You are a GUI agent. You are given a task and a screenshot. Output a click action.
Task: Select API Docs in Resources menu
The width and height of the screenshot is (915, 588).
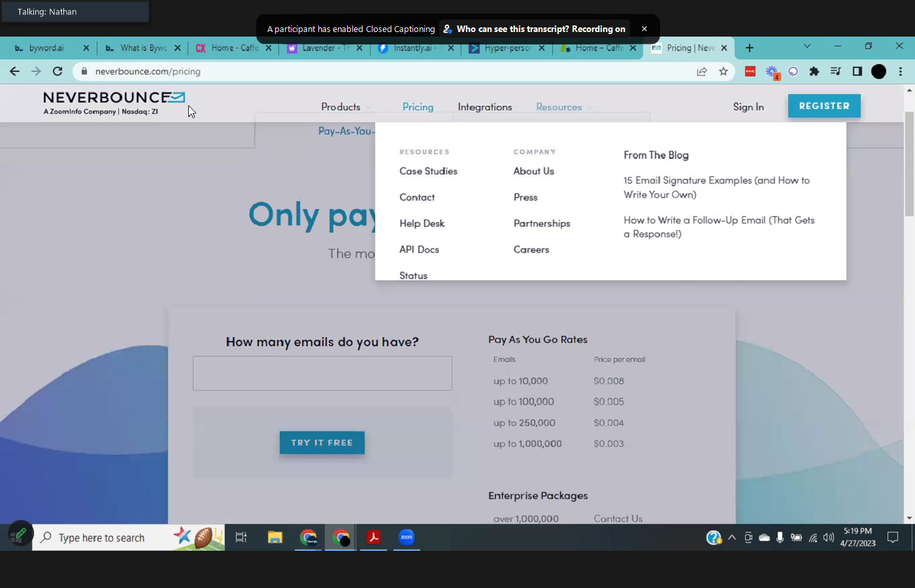click(419, 250)
